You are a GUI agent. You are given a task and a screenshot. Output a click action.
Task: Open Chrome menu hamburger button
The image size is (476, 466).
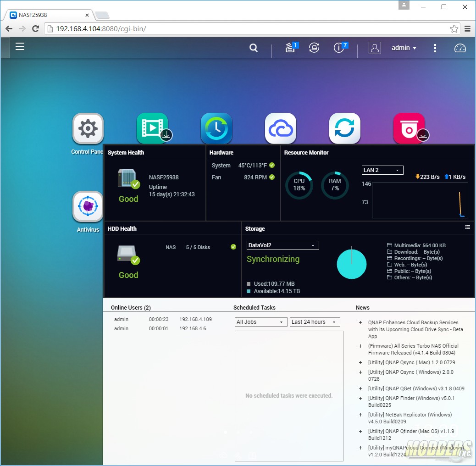click(x=467, y=29)
